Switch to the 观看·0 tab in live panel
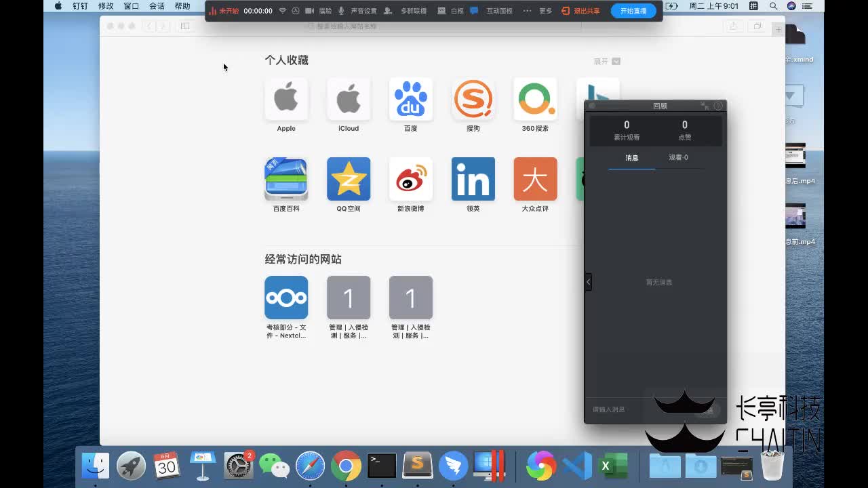Screen dimensions: 868x488 pyautogui.click(x=678, y=157)
